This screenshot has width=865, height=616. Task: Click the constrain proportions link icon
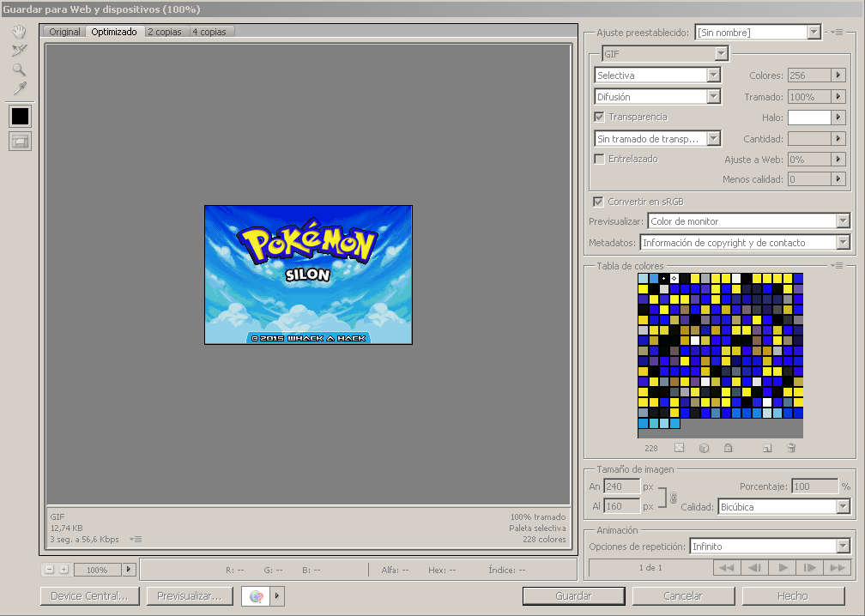(x=673, y=498)
